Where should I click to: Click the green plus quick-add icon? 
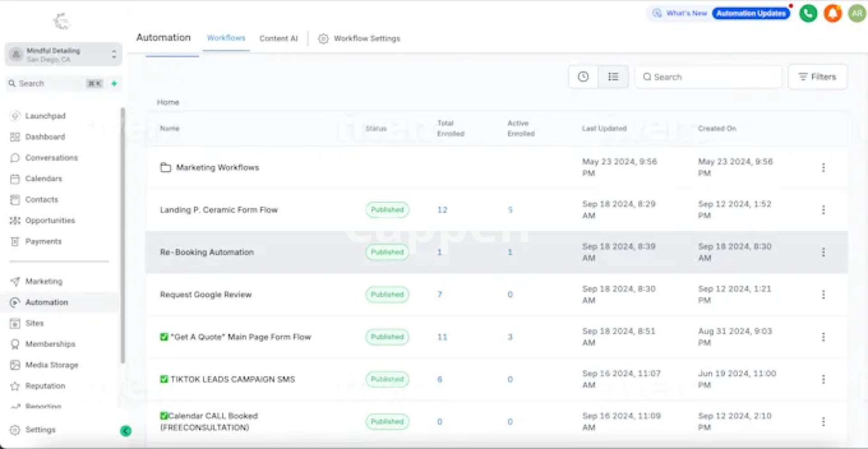114,84
